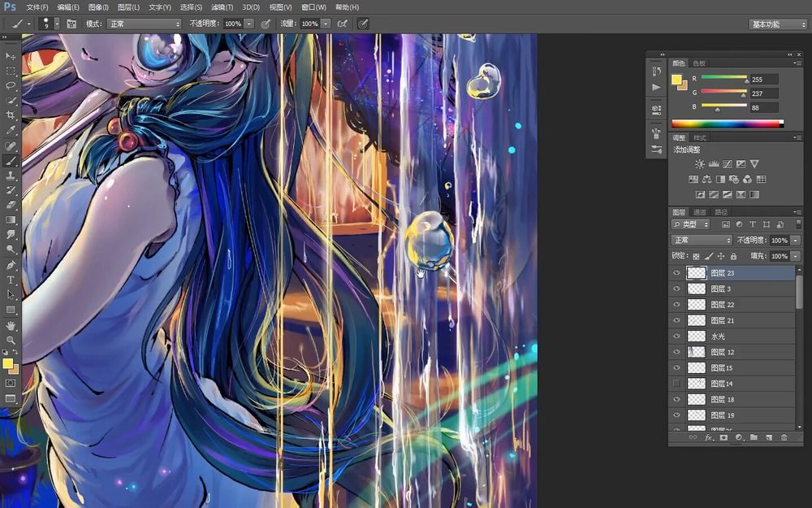This screenshot has height=508, width=812.
Task: Open the brush preset picker arrow
Action: pos(57,24)
